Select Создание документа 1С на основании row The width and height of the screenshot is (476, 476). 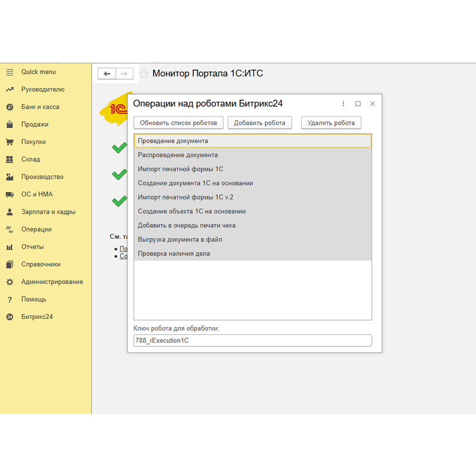(252, 183)
